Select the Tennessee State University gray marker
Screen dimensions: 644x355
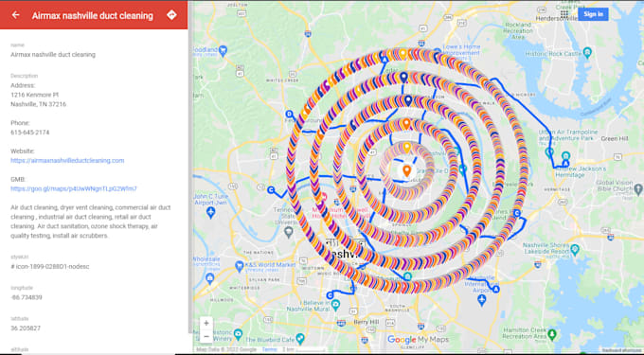(x=289, y=232)
